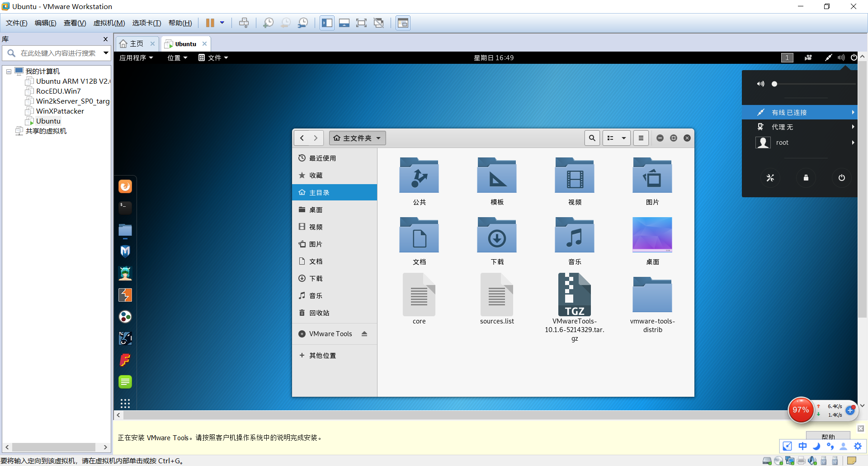This screenshot has height=466, width=868.
Task: Toggle Unity mode in the toolbar
Action: [378, 23]
